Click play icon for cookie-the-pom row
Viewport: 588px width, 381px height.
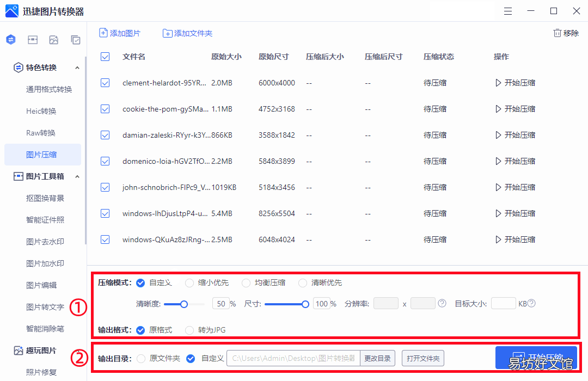pos(498,109)
